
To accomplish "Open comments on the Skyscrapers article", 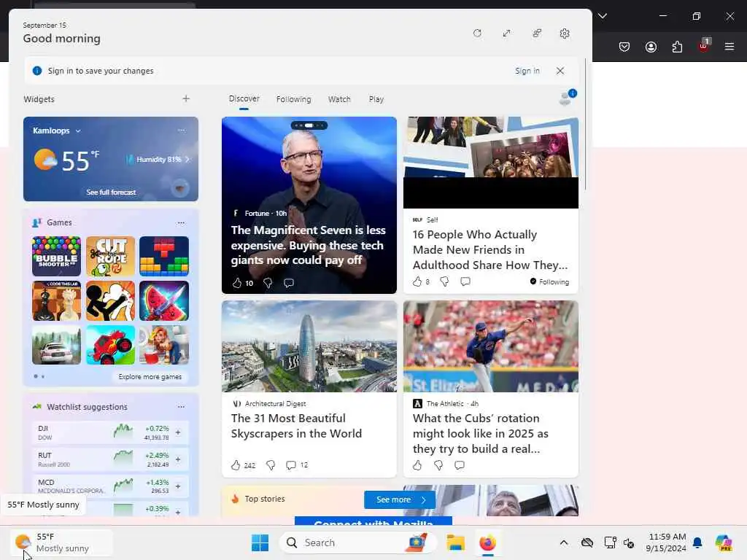I will pos(291,464).
